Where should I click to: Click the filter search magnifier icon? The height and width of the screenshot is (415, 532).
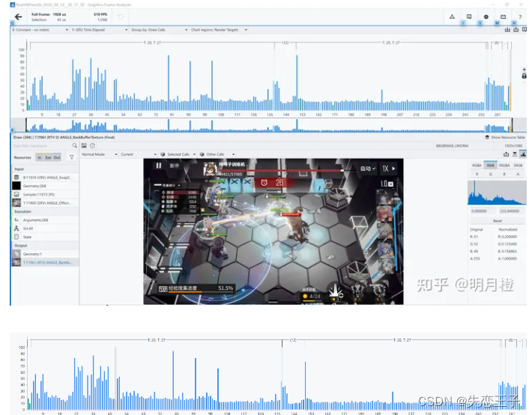[74, 145]
